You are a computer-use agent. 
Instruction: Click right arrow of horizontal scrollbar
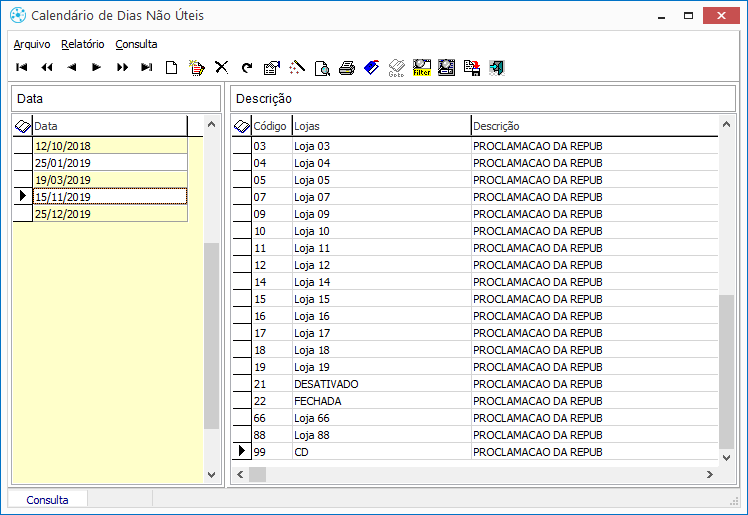[710, 475]
